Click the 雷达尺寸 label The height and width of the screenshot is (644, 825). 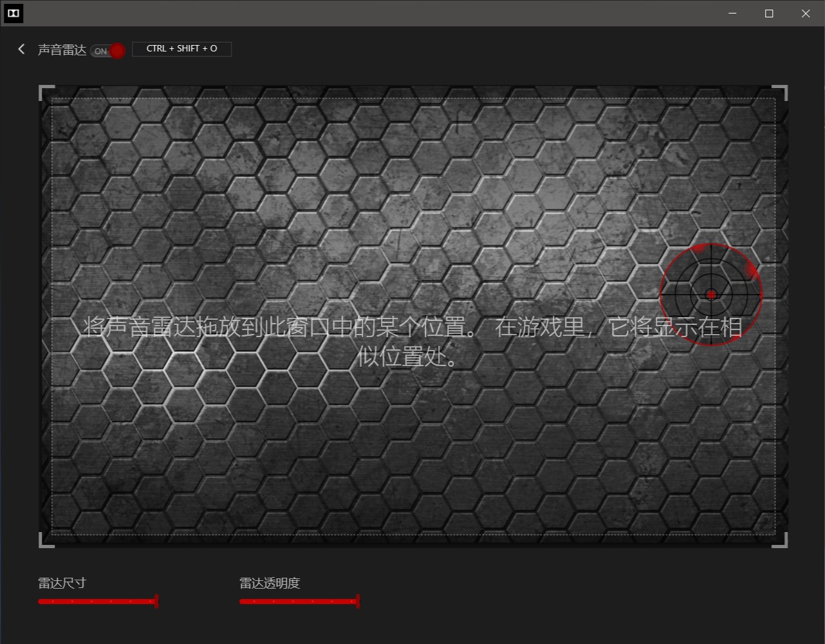coord(62,584)
